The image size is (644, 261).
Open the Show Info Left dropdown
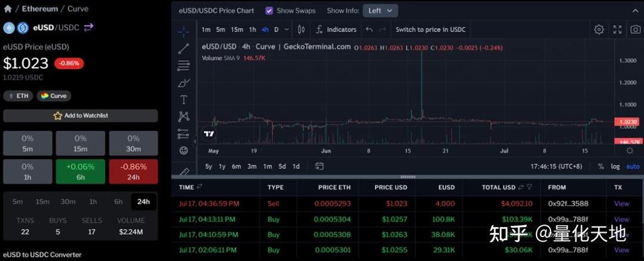[380, 11]
